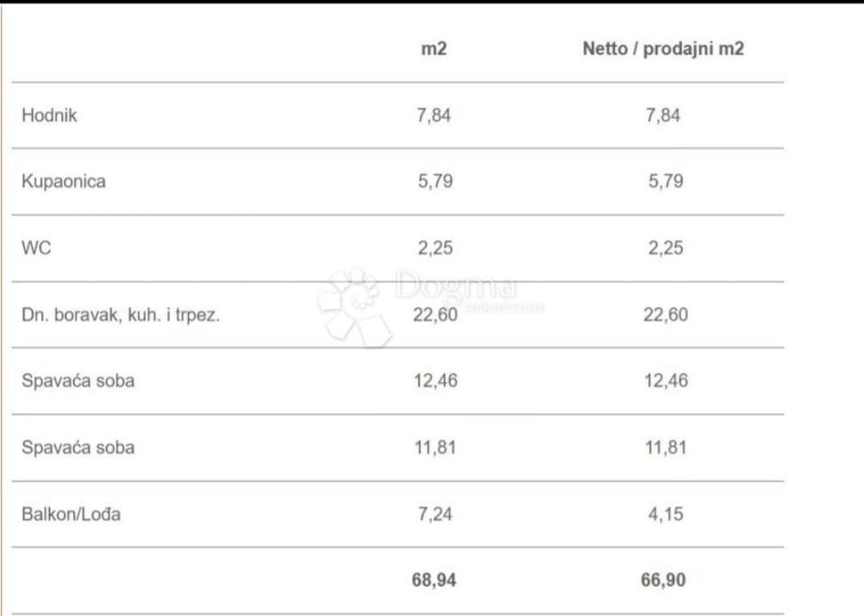Click "Dn. boravak, kuh. i trpez." label

[x=120, y=316]
